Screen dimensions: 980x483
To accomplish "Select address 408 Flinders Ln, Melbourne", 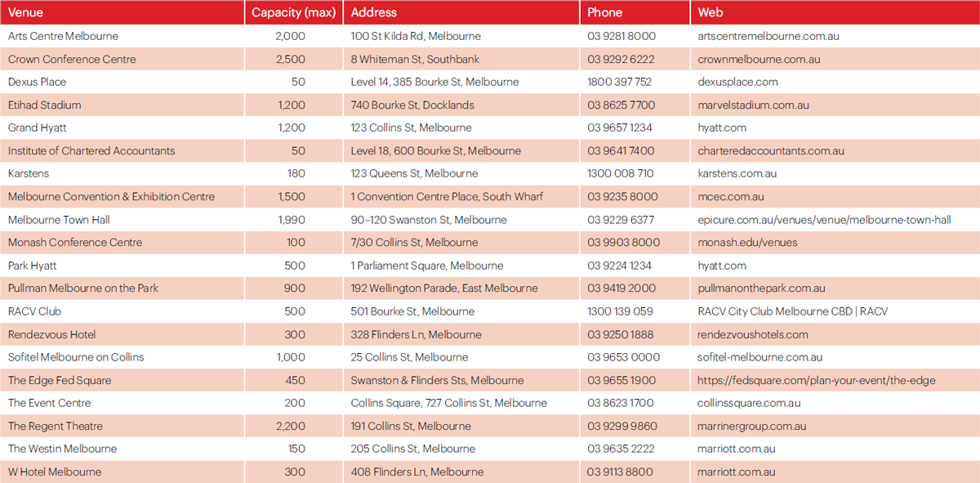I will [x=417, y=472].
